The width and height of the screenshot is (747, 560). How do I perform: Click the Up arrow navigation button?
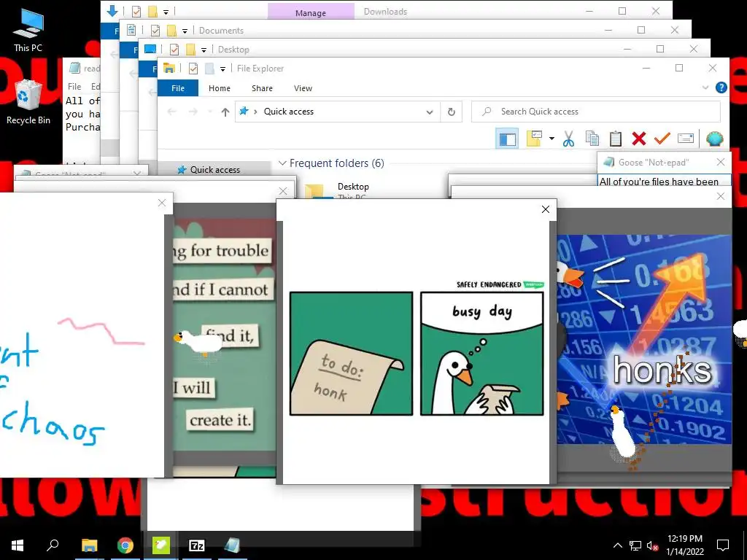coord(225,112)
